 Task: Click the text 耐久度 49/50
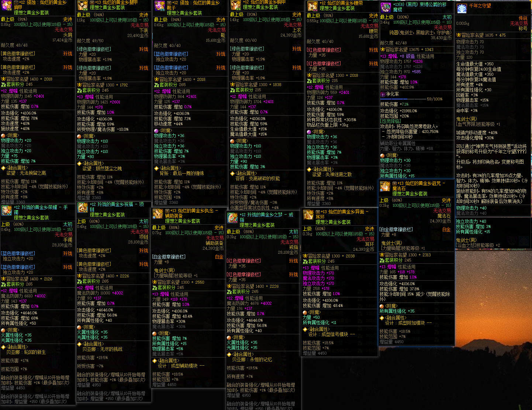point(90,41)
